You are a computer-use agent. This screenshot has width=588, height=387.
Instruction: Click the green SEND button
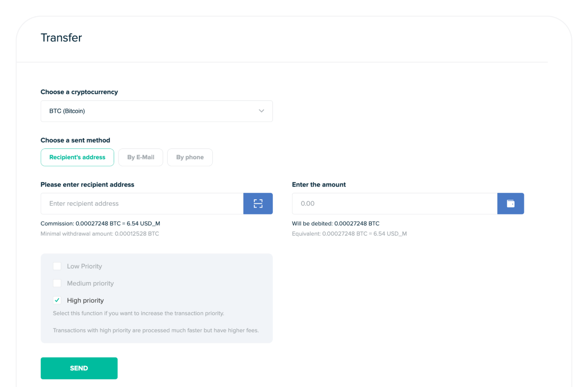(x=79, y=368)
